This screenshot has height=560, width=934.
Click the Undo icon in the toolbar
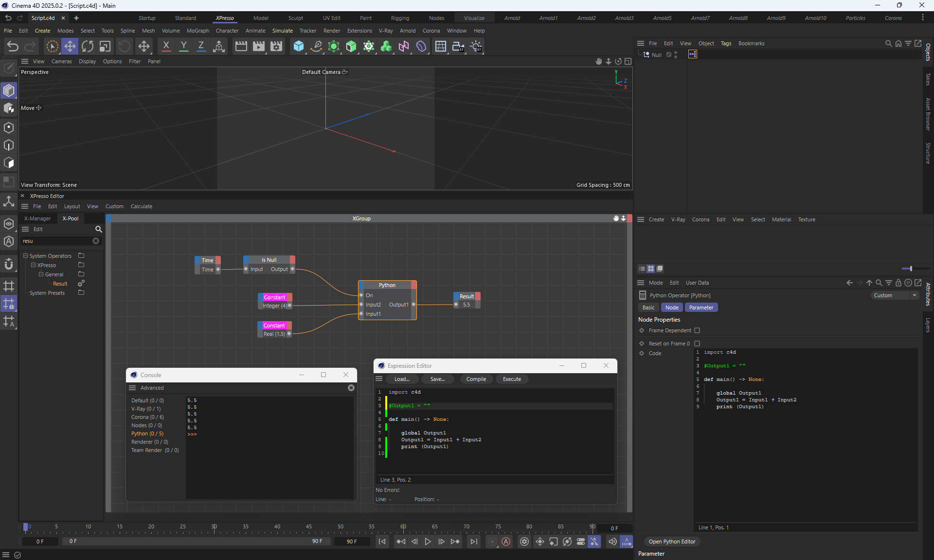pyautogui.click(x=13, y=46)
